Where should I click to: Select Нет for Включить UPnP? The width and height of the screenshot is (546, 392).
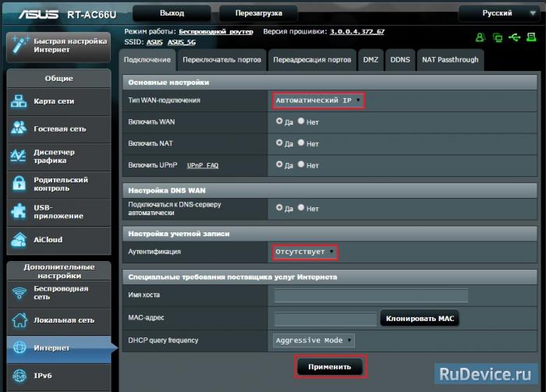pyautogui.click(x=301, y=164)
